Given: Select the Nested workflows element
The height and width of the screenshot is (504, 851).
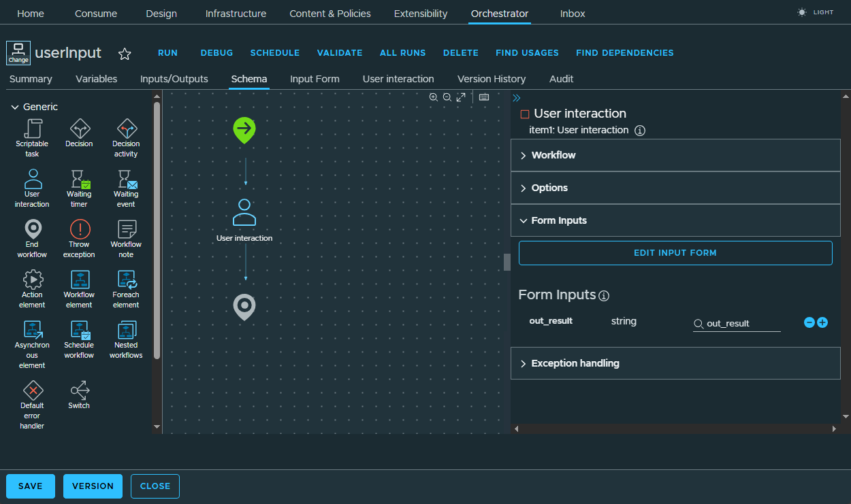Looking at the screenshot, I should [x=126, y=336].
